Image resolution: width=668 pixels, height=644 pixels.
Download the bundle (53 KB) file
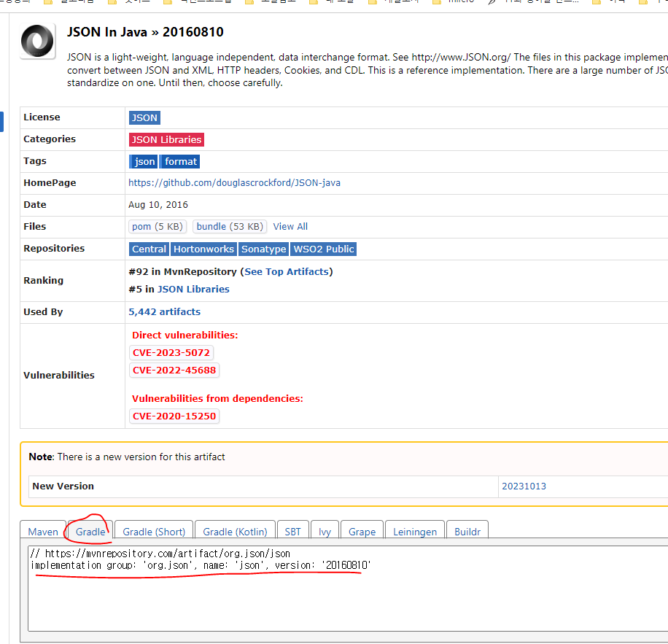(230, 227)
